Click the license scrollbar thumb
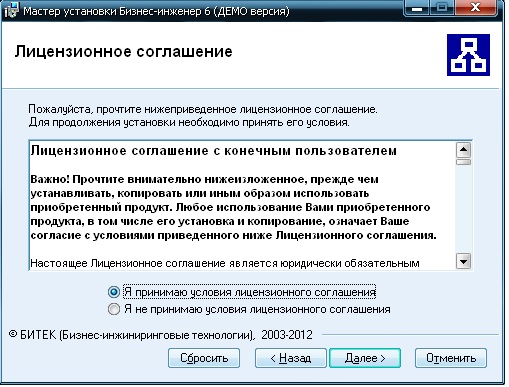Screen dimensions: 509x387 point(463,162)
